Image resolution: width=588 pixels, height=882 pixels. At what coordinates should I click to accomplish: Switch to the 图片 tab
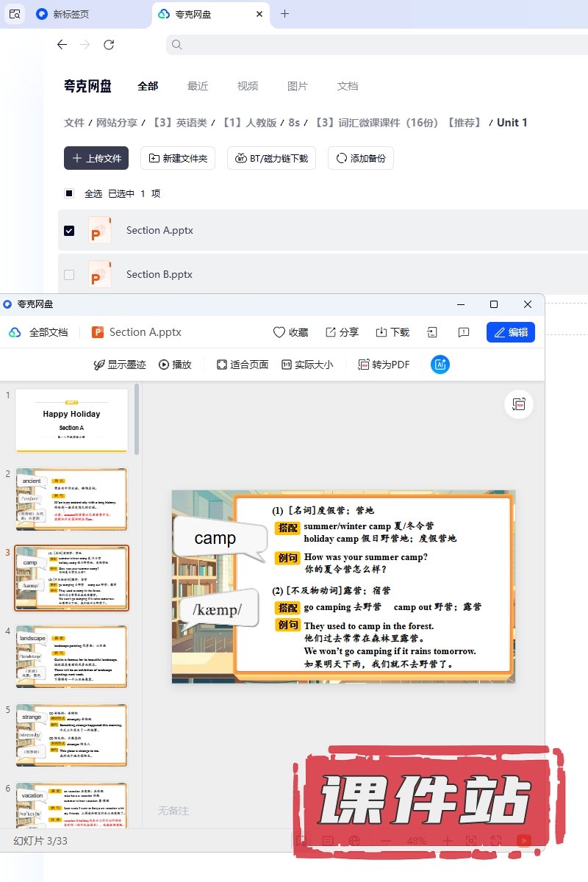pyautogui.click(x=298, y=86)
